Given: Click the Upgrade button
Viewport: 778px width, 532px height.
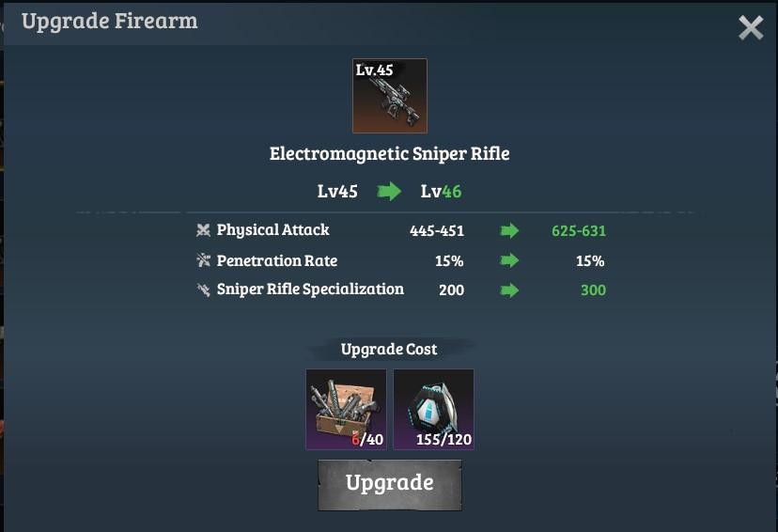Looking at the screenshot, I should point(390,485).
